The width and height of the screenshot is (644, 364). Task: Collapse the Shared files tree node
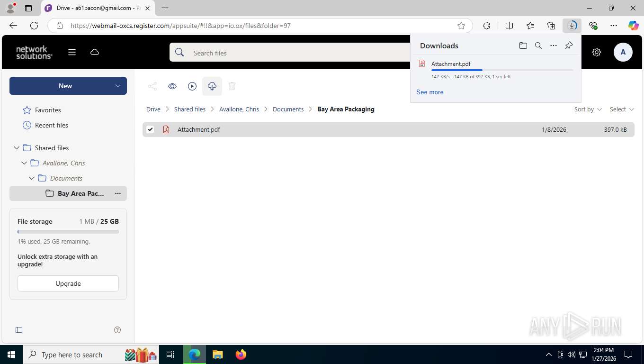pyautogui.click(x=17, y=148)
